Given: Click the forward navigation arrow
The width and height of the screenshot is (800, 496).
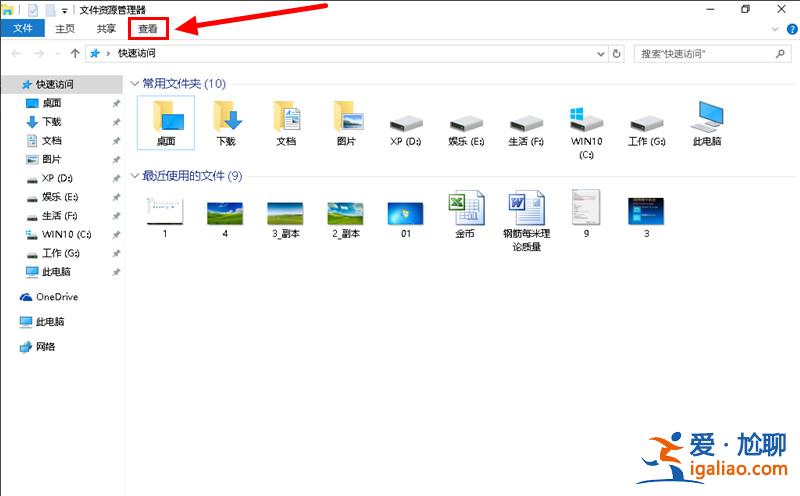Looking at the screenshot, I should [39, 53].
